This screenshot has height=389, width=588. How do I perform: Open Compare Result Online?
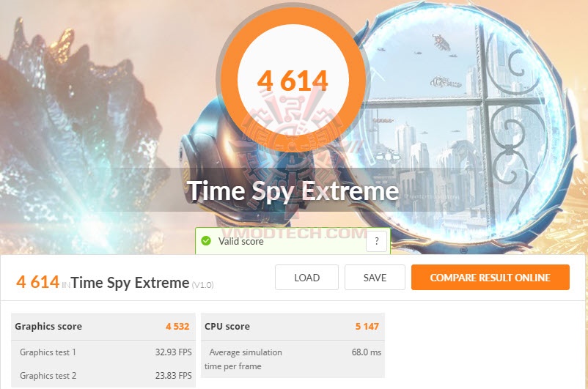pos(490,278)
